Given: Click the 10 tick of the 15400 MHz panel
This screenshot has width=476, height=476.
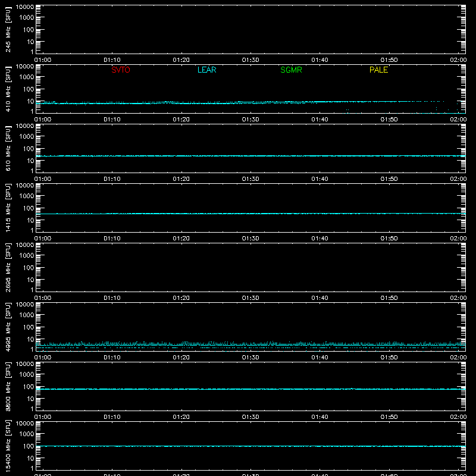Looking at the screenshot, I should tap(31, 458).
